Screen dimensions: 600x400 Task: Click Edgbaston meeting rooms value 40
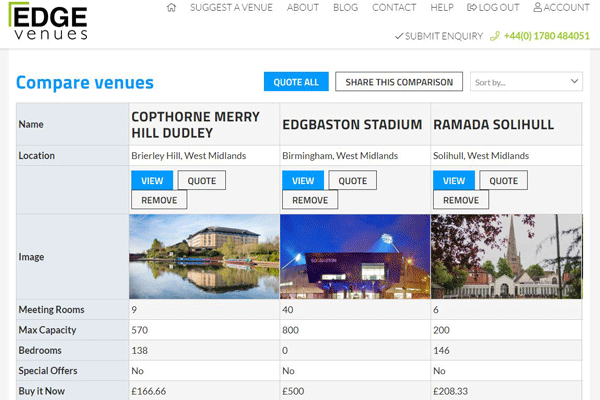288,309
